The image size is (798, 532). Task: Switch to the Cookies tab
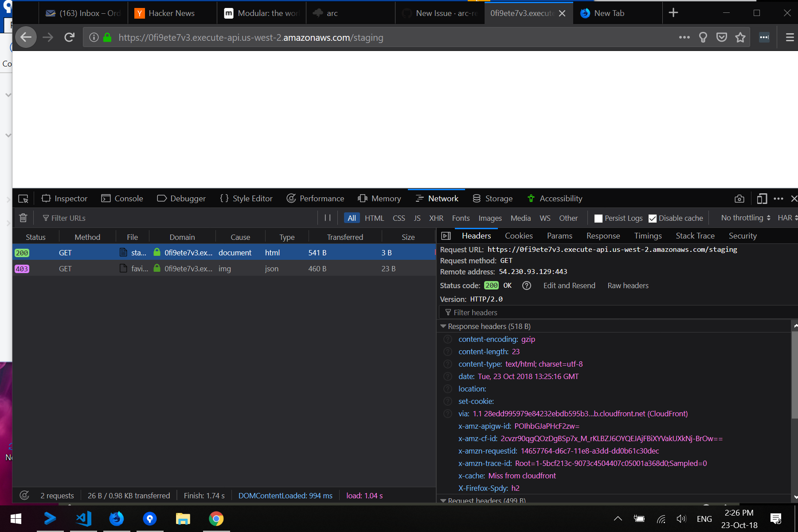coord(519,235)
